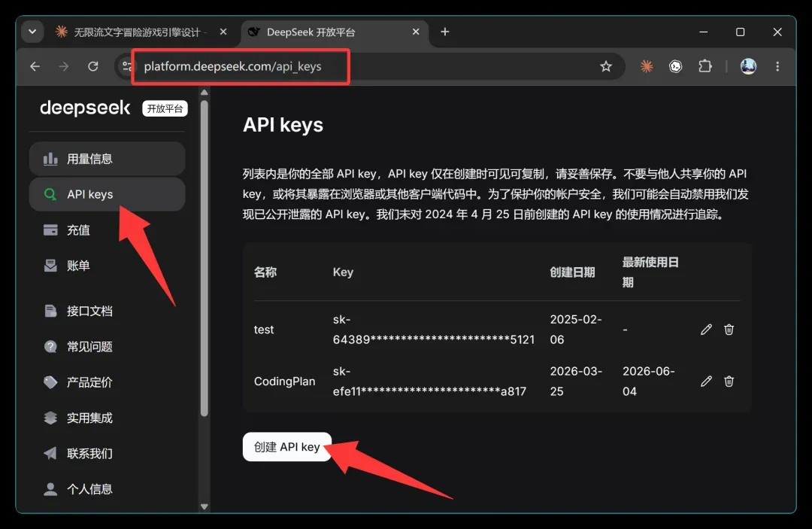The image size is (812, 529).
Task: View site information icon in address bar
Action: pyautogui.click(x=126, y=66)
